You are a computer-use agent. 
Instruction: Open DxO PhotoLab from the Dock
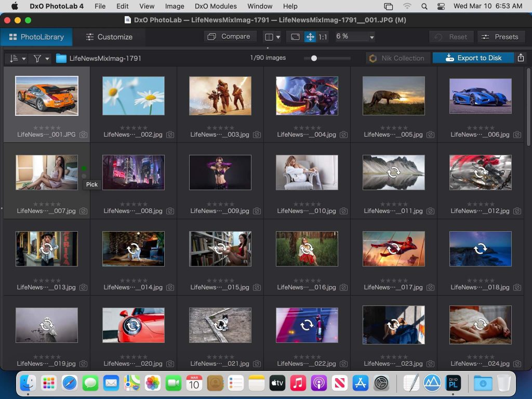click(454, 383)
